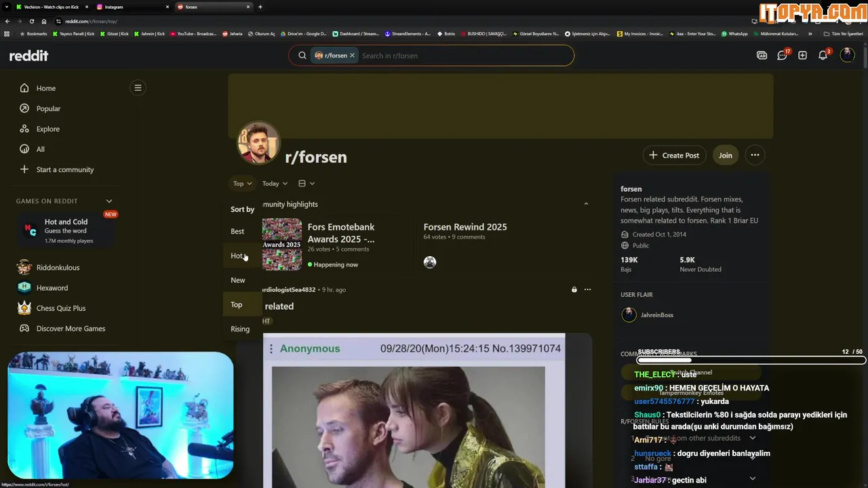This screenshot has width=868, height=488.
Task: Open the notifications bell
Action: click(x=823, y=55)
